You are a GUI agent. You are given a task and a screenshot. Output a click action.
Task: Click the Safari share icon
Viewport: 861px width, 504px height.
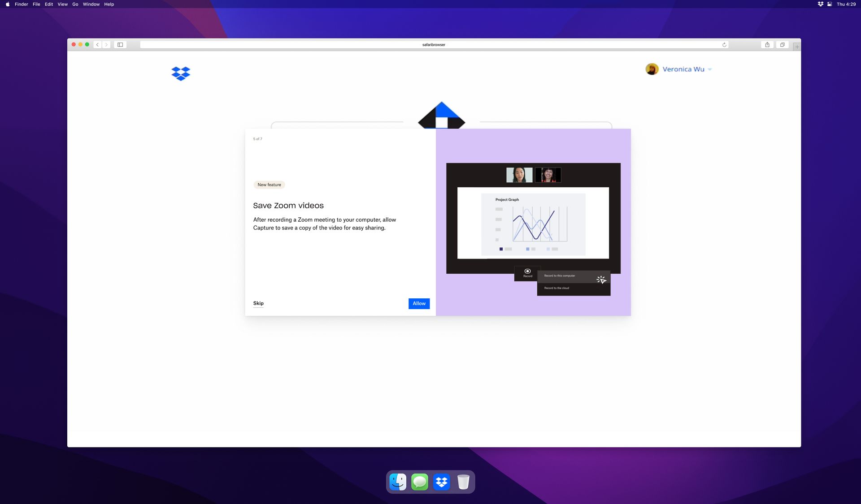click(x=768, y=44)
